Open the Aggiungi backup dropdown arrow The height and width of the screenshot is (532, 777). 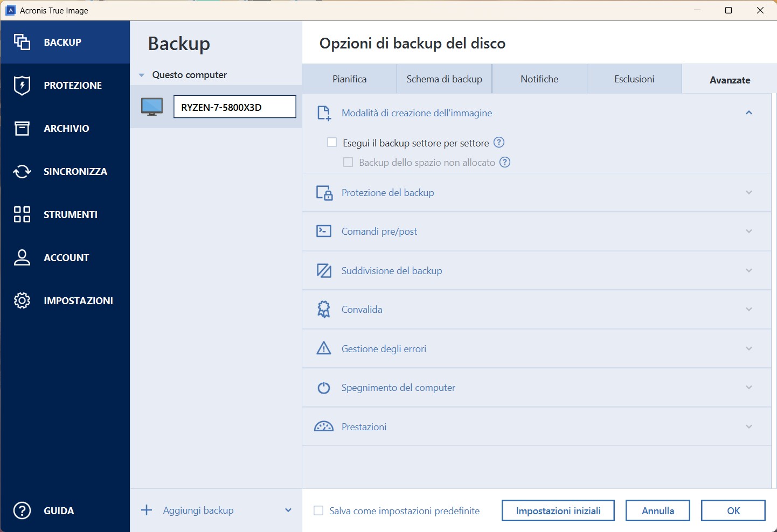coord(288,510)
